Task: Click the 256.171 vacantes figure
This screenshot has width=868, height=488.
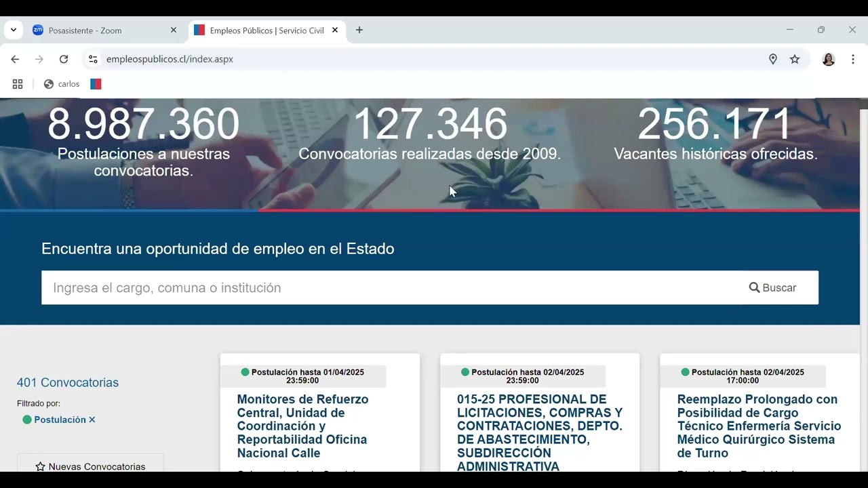Action: coord(715,124)
